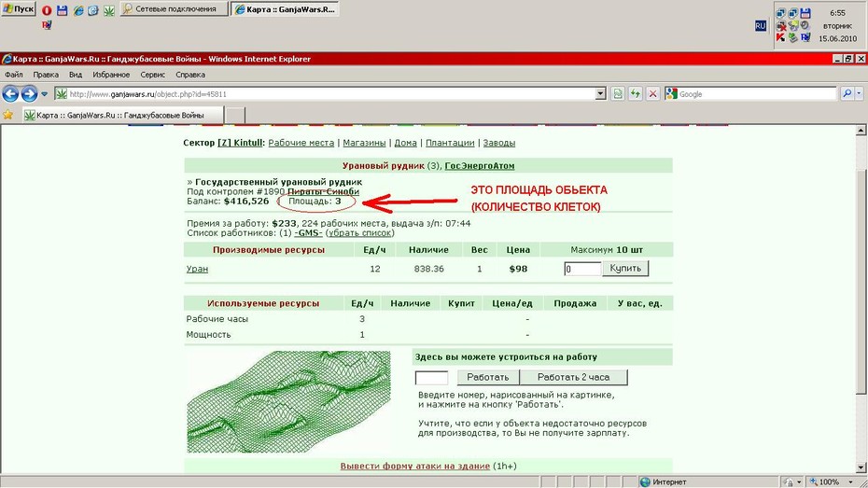Open the Файл menu
Image resolution: width=868 pixels, height=488 pixels.
[14, 74]
